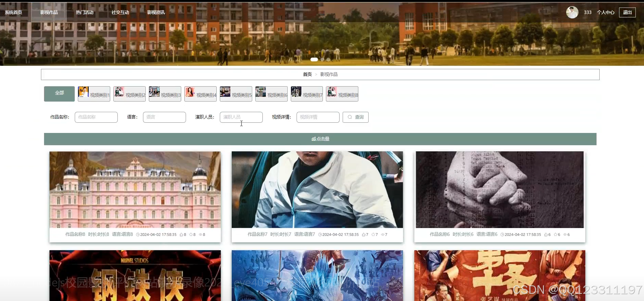
Task: Select the first carousel indicator dot
Action: (314, 59)
